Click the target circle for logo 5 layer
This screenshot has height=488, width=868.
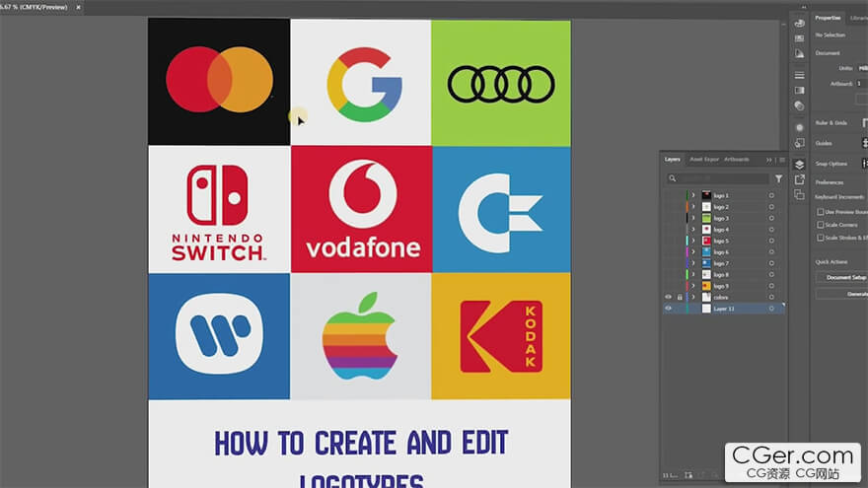(771, 241)
